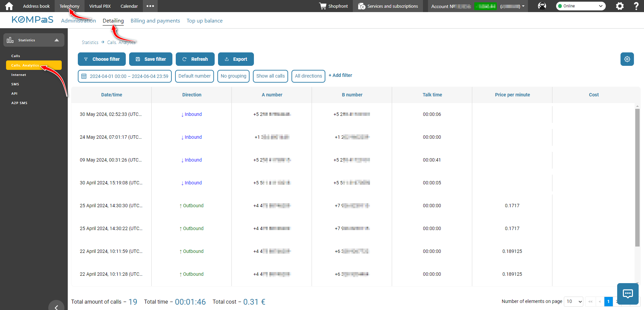Screen dimensions: 644x310
Task: Open the Default number filter
Action: coord(195,76)
